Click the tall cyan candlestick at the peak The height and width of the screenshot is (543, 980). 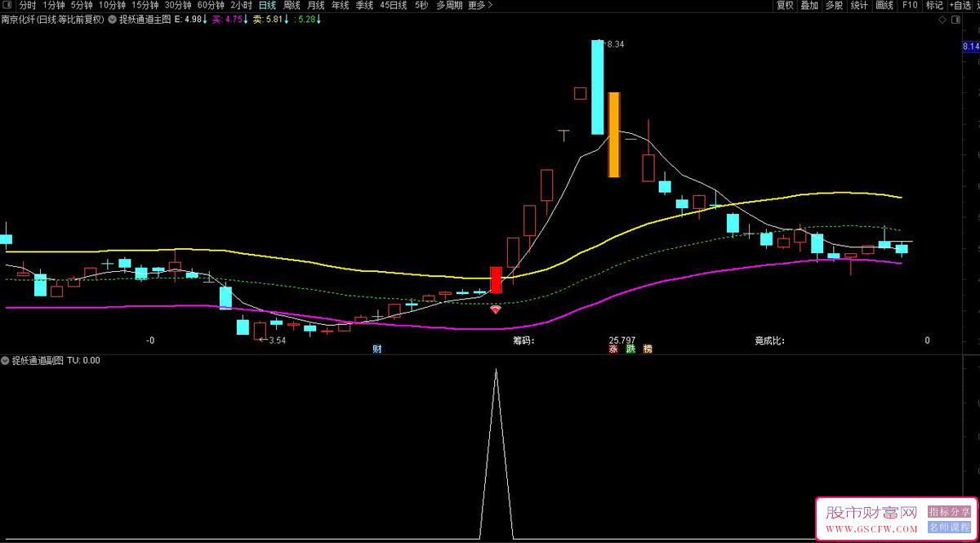pyautogui.click(x=598, y=87)
